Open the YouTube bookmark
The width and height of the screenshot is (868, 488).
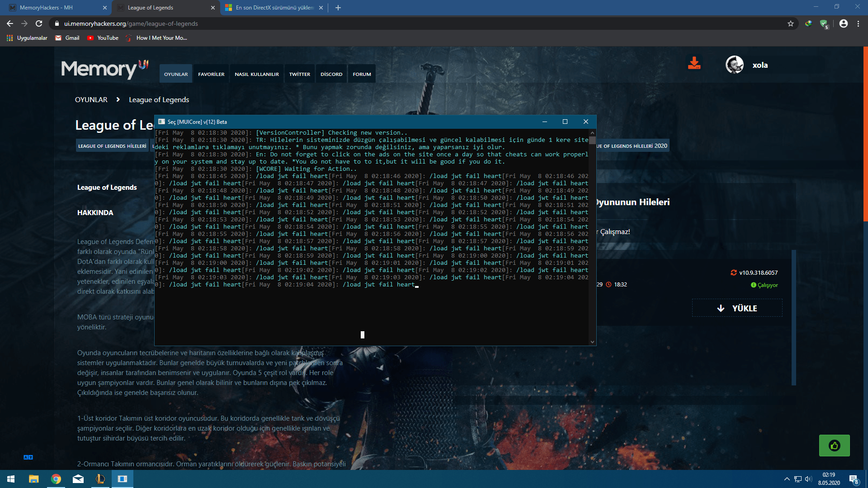[103, 38]
